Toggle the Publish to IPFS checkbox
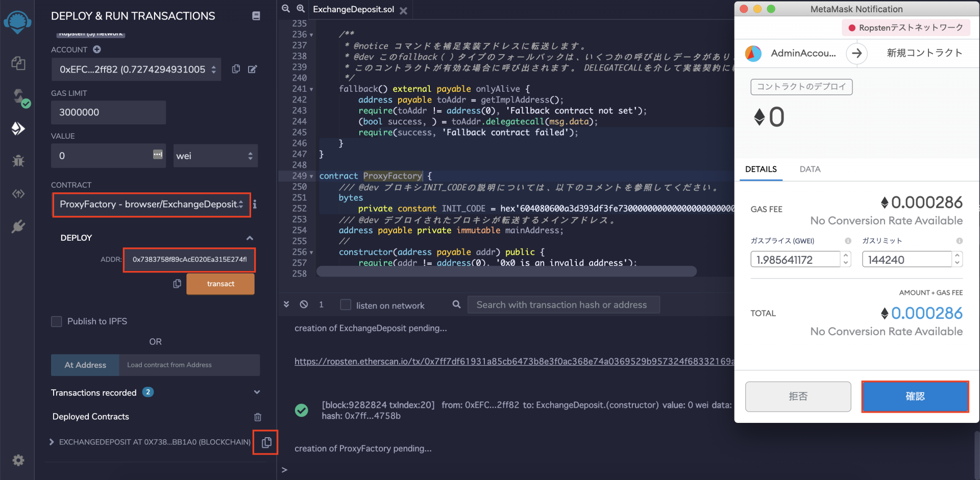This screenshot has width=980, height=480. pos(57,321)
